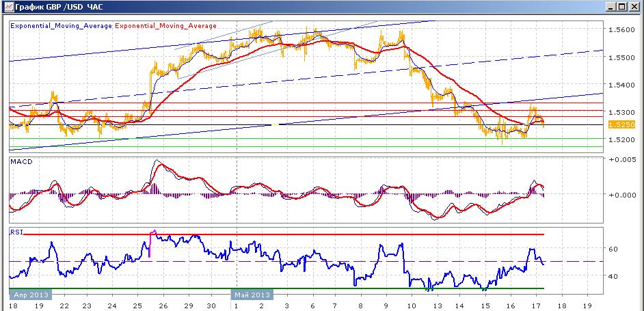Click date 17 on the time axis
644x311 pixels.
(537, 306)
